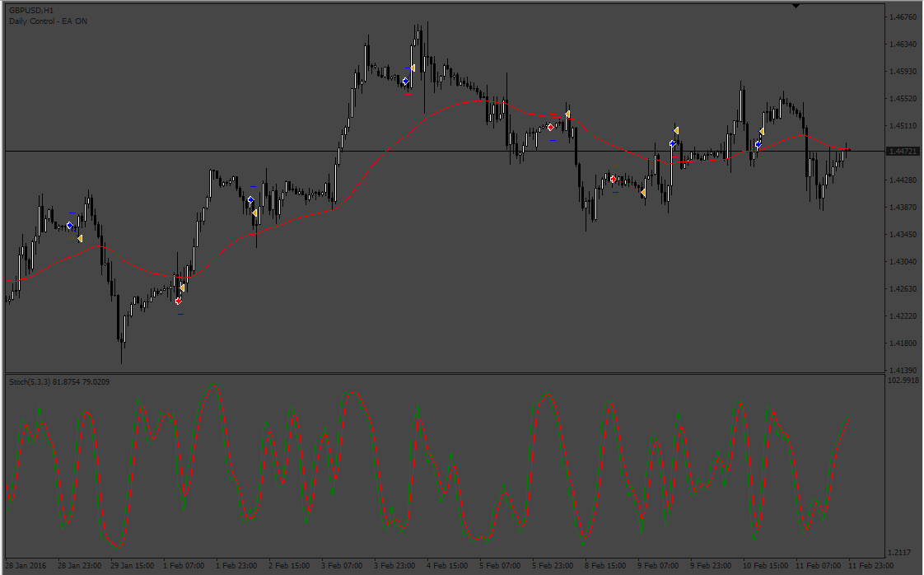Select the blue buy arrow near 10 Feb 15:00

[x=758, y=144]
